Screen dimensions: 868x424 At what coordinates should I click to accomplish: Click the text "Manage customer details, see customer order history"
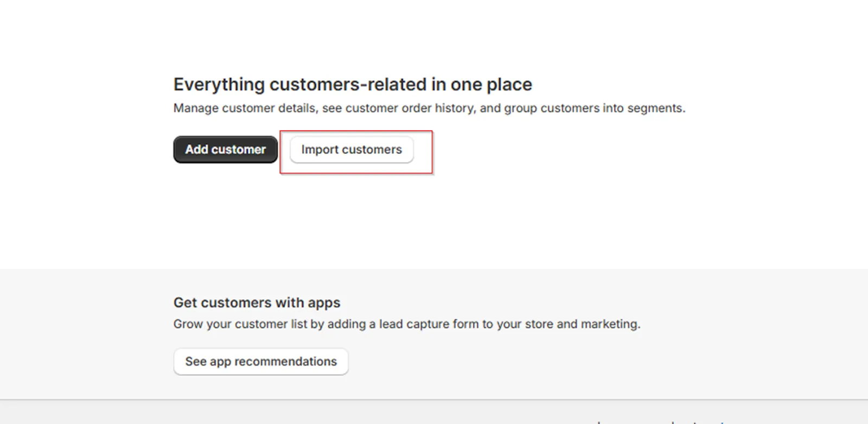pyautogui.click(x=324, y=108)
